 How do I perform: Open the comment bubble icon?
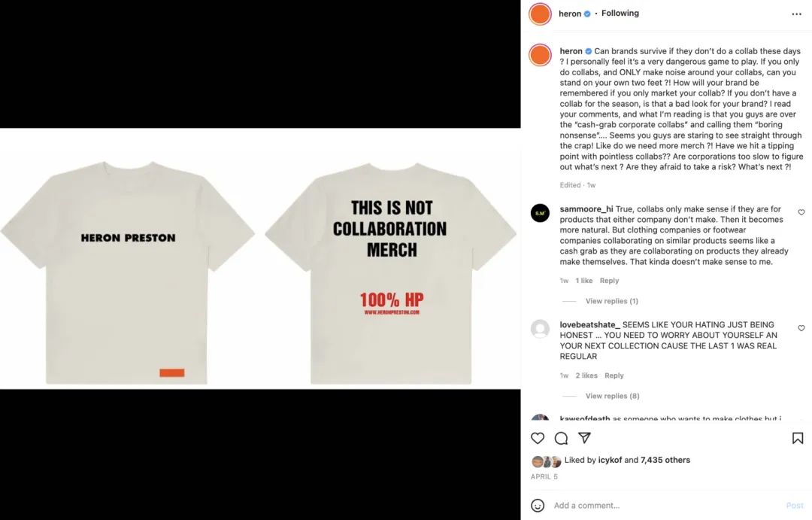(561, 438)
